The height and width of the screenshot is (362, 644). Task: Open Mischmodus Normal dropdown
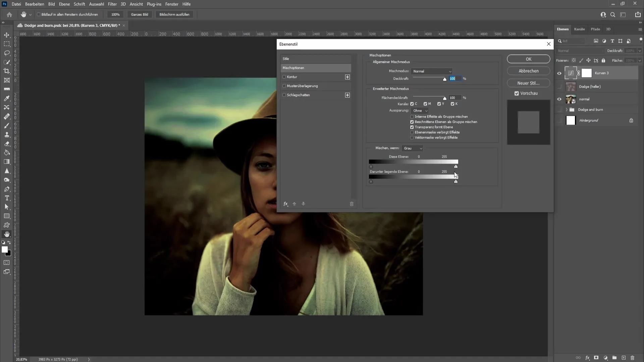[432, 71]
